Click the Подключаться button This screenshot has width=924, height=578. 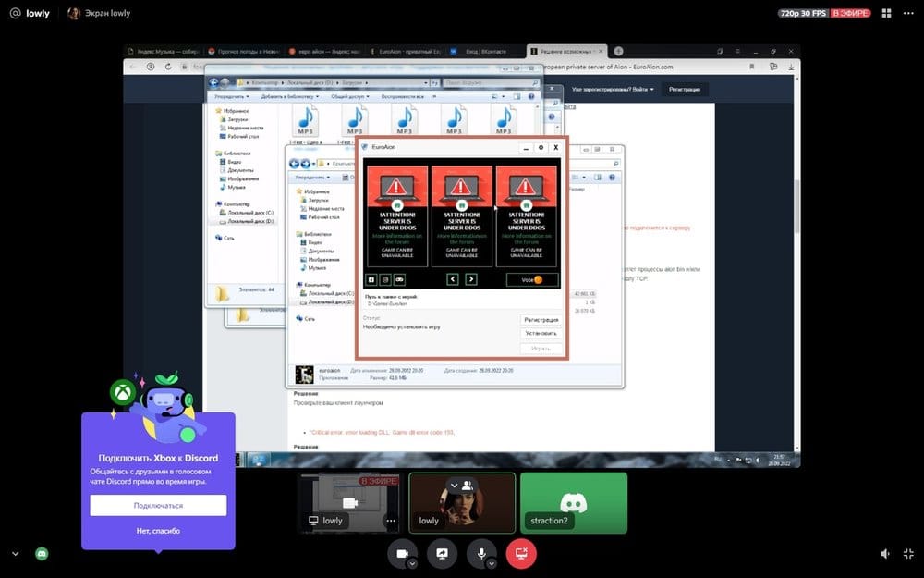pos(158,505)
